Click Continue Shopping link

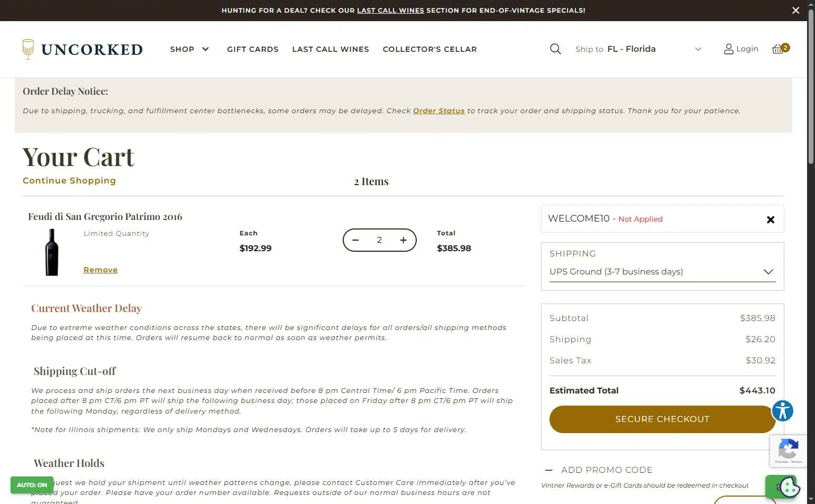click(x=69, y=180)
